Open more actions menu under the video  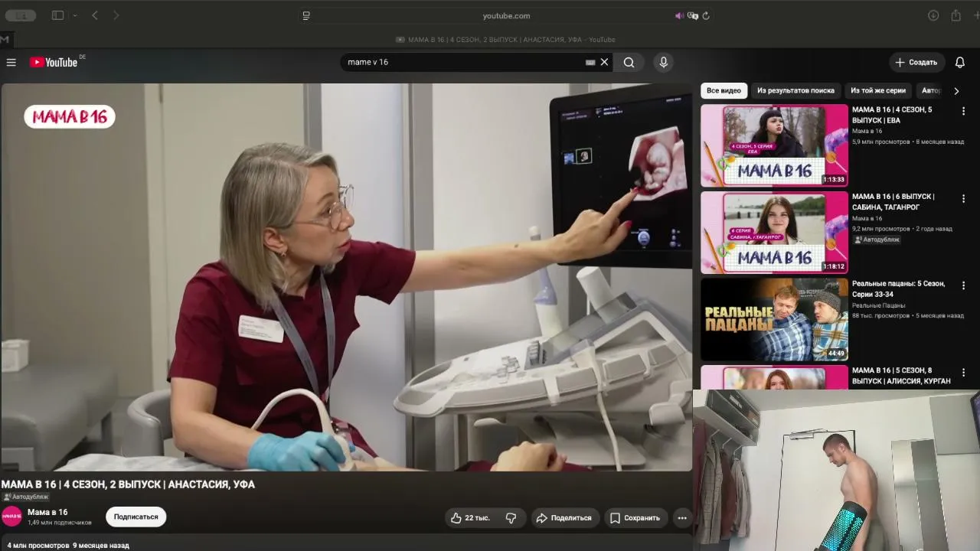coord(682,518)
